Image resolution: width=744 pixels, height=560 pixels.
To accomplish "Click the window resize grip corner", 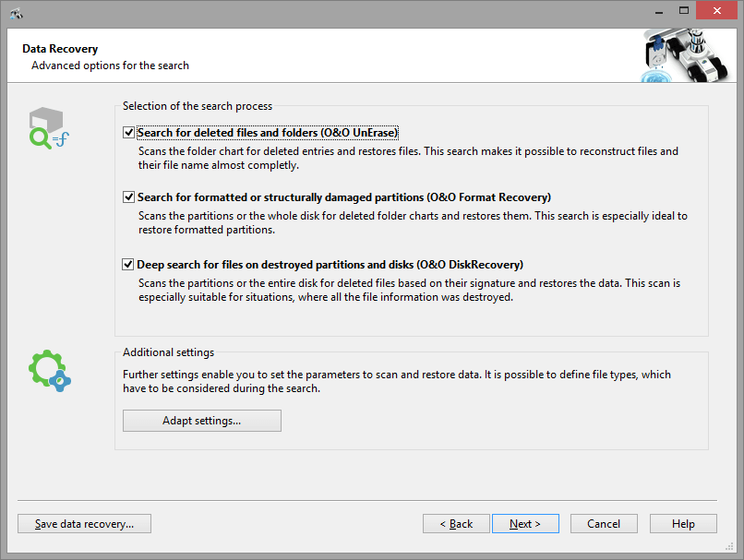I will coord(730,547).
